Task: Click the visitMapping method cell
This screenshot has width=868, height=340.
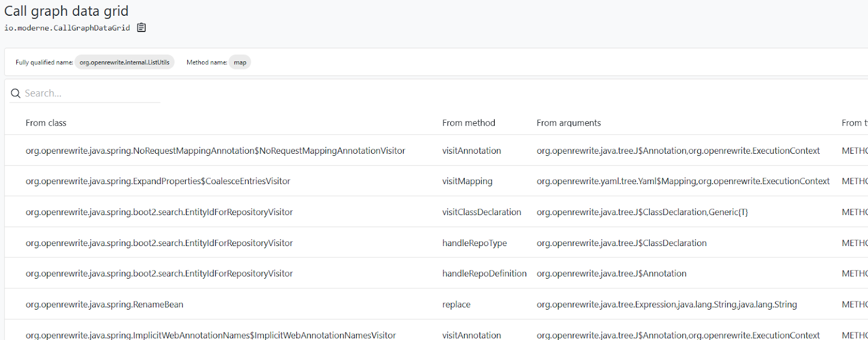Action: point(467,181)
